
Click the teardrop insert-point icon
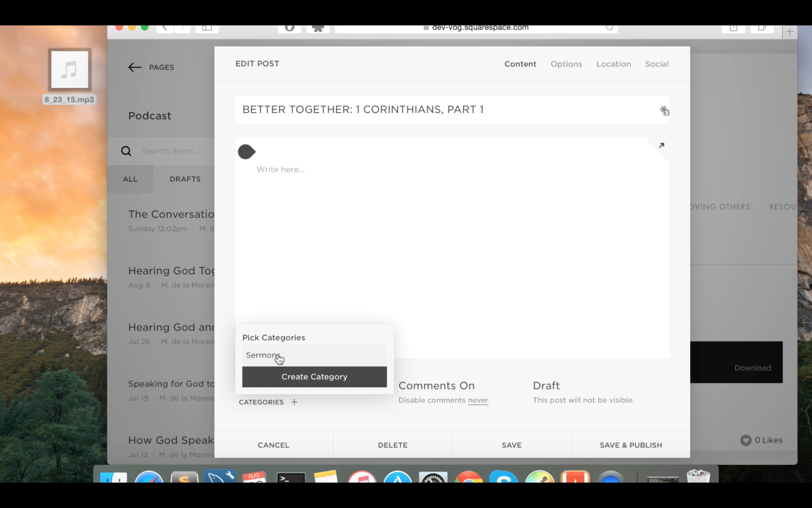[x=247, y=152]
